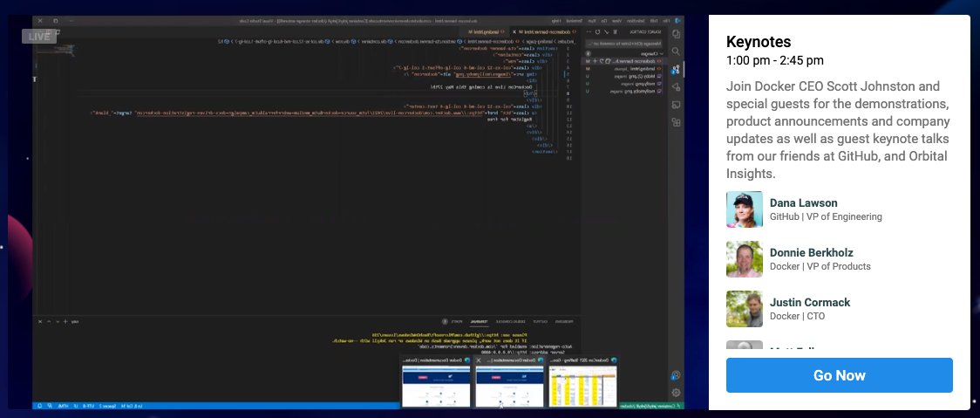Viewport: 980px width, 418px height.
Task: Click the Keynotes session heading
Action: [x=759, y=42]
